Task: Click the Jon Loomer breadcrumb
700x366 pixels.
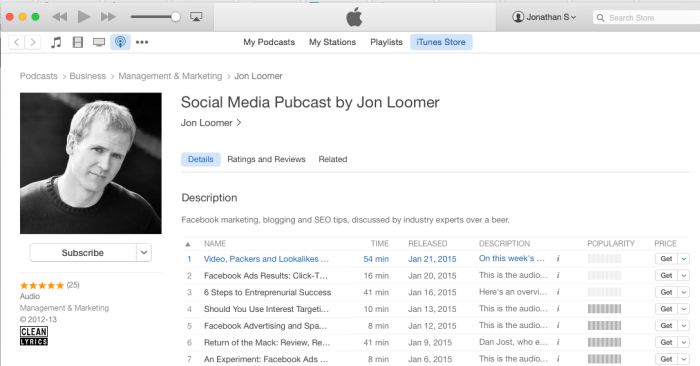Action: point(258,76)
